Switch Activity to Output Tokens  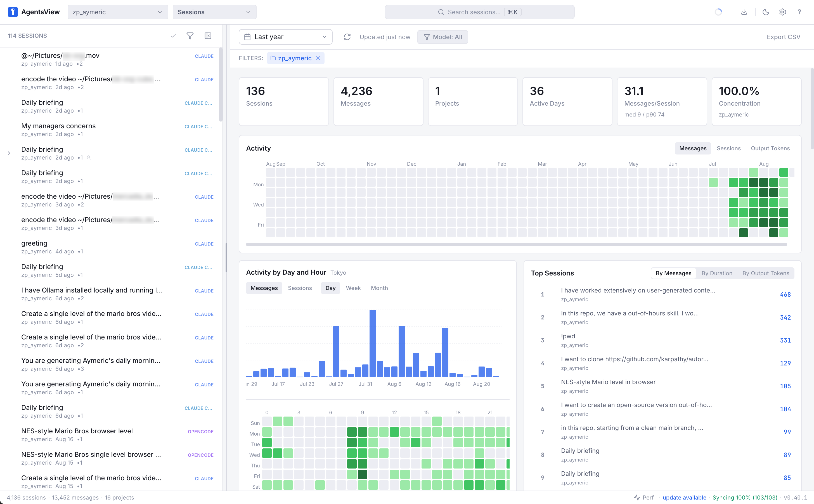point(770,148)
